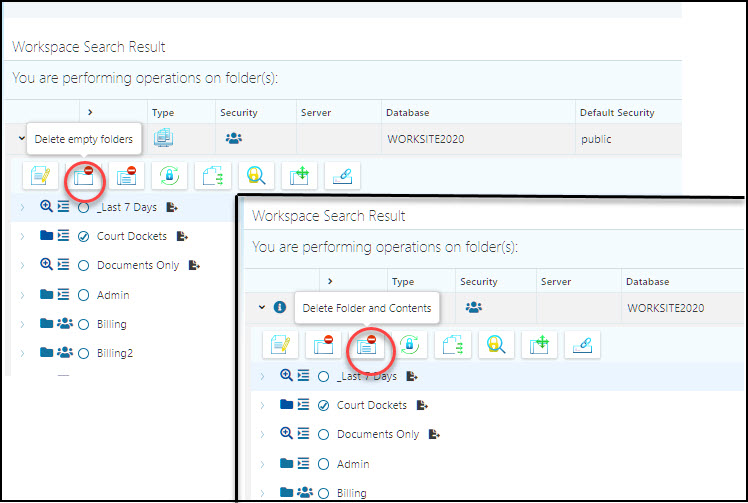748x503 pixels.
Task: Click the folder structure arrows icon in back window toolbar
Action: tap(213, 176)
